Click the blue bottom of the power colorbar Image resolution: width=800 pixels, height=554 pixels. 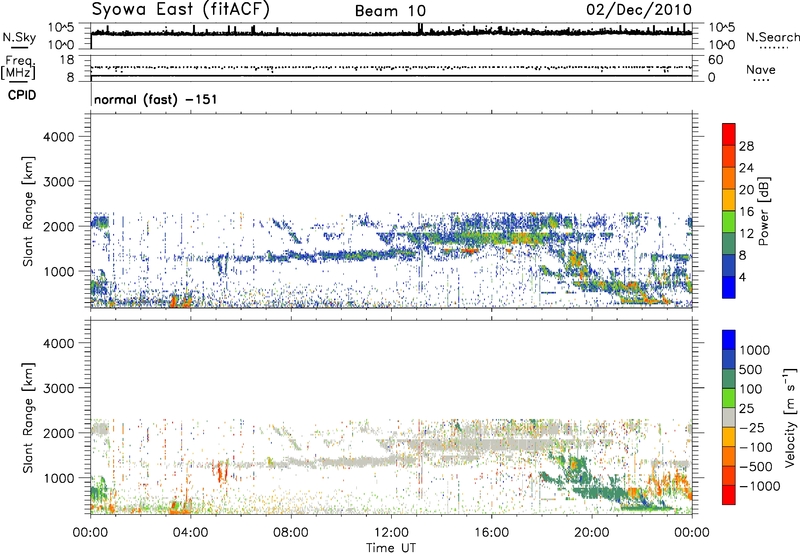(x=729, y=287)
